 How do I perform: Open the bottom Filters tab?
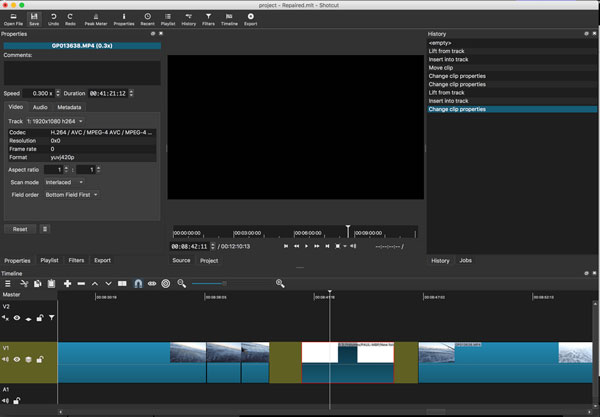(x=76, y=260)
